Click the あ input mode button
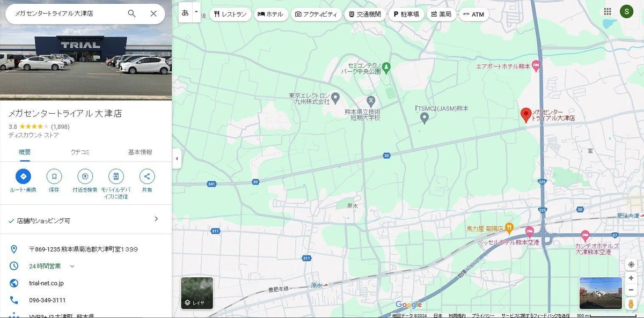This screenshot has height=318, width=644. pos(185,13)
